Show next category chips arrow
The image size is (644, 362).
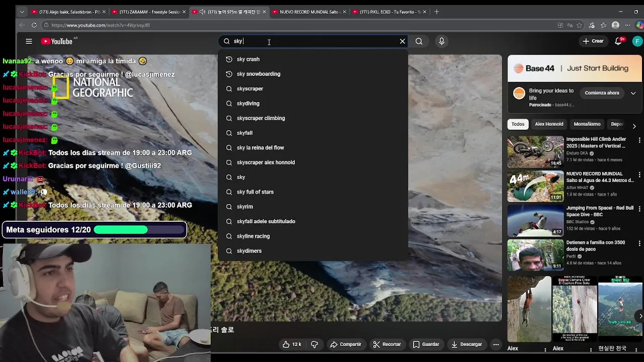coord(634,126)
